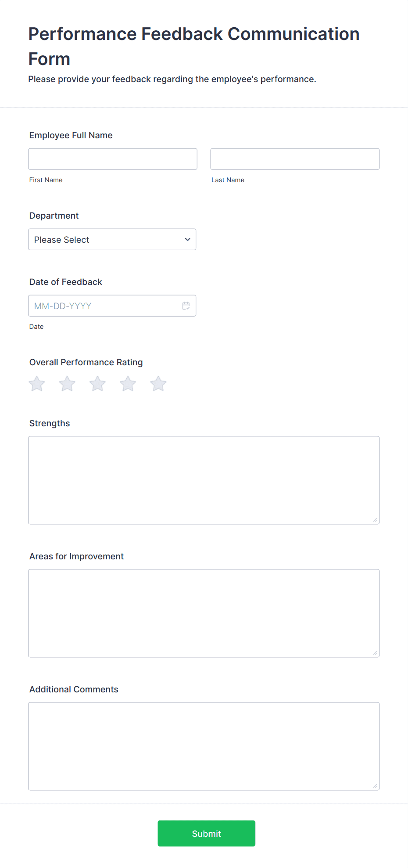
Task: Grab the Strengths textarea resize handle
Action: pos(375,520)
